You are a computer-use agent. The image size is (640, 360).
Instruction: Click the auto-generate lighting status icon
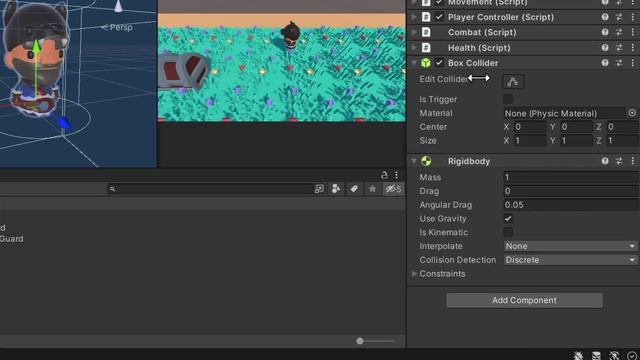(x=614, y=356)
